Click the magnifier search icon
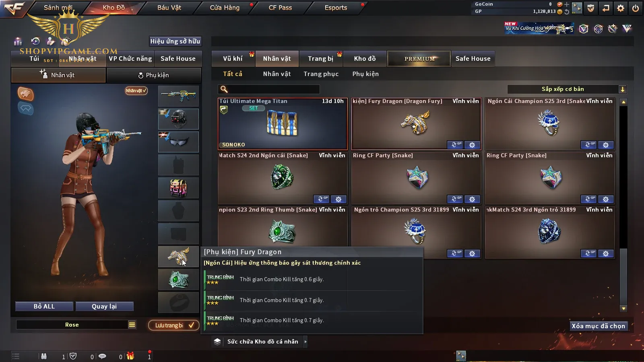 click(224, 89)
